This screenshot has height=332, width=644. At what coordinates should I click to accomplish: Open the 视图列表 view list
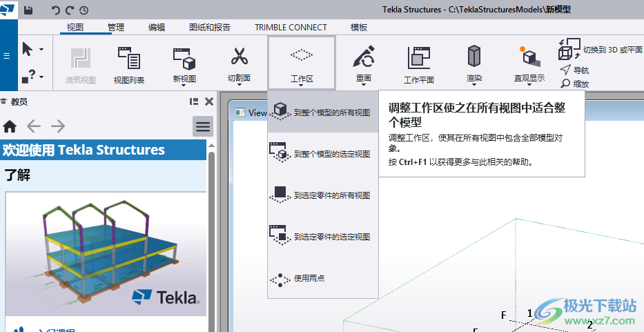tap(129, 65)
